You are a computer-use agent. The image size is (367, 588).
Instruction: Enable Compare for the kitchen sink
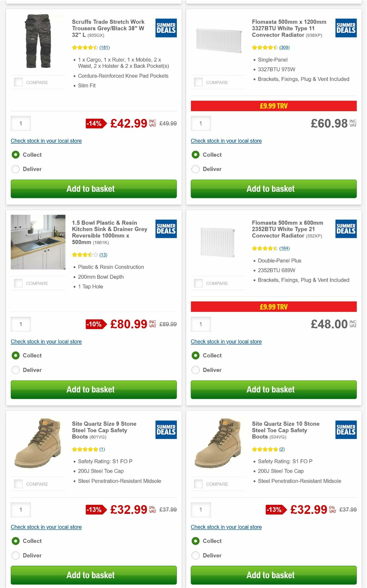click(x=18, y=283)
